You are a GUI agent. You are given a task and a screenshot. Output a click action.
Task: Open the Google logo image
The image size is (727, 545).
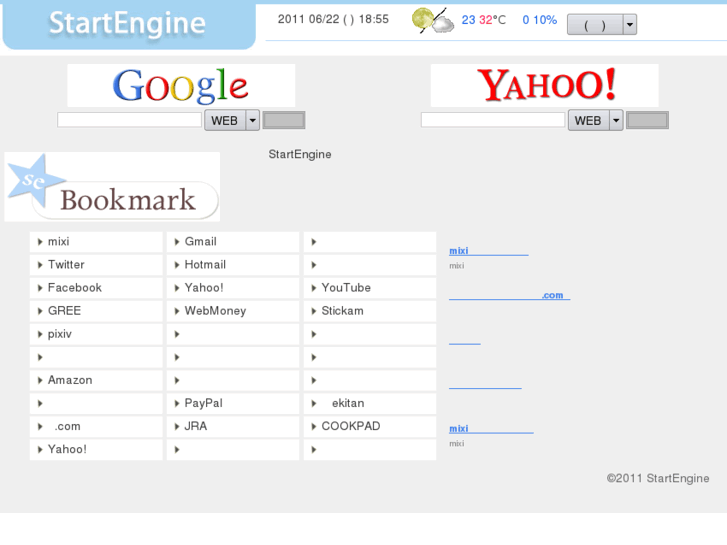(181, 85)
